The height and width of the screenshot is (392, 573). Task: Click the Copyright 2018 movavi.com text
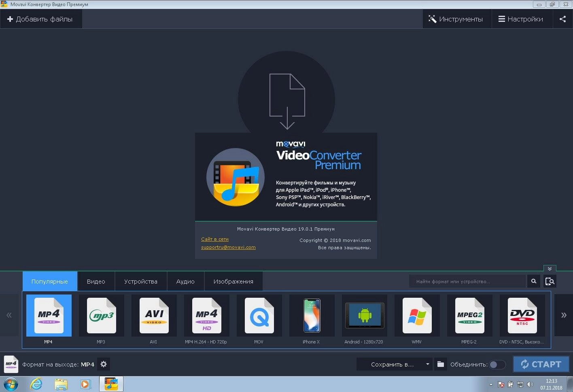click(x=335, y=240)
